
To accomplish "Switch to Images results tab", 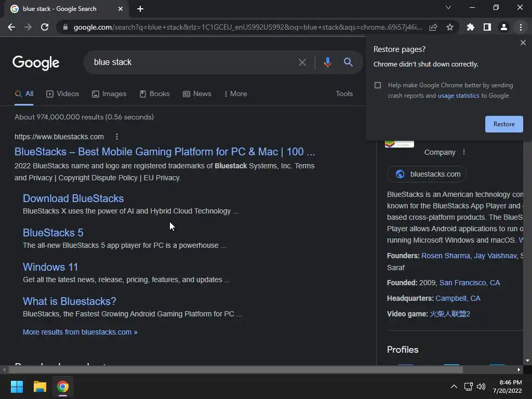I will [109, 94].
